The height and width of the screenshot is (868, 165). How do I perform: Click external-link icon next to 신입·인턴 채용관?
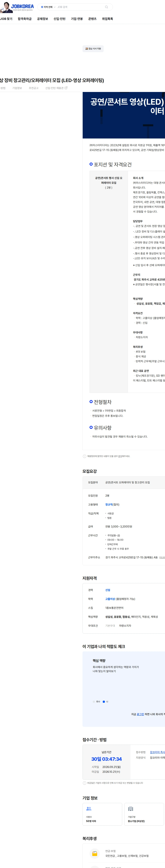(x=66, y=88)
